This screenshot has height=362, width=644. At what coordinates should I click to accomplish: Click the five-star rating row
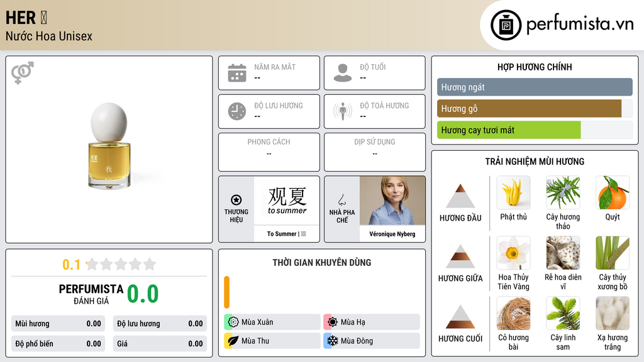pyautogui.click(x=121, y=264)
